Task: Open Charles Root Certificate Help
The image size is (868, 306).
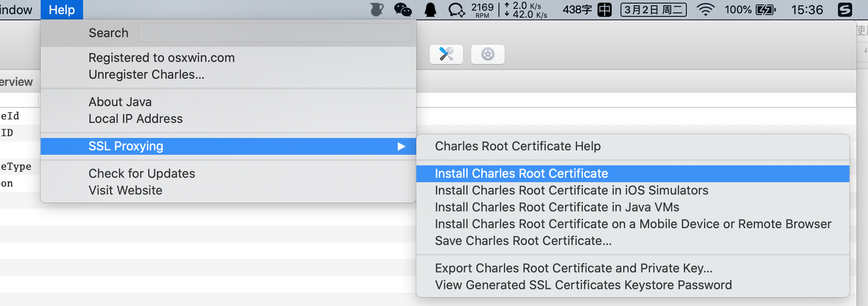Action: click(x=518, y=146)
